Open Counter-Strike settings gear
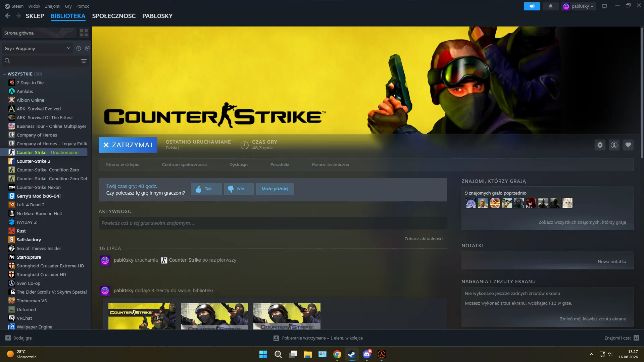 tap(600, 145)
